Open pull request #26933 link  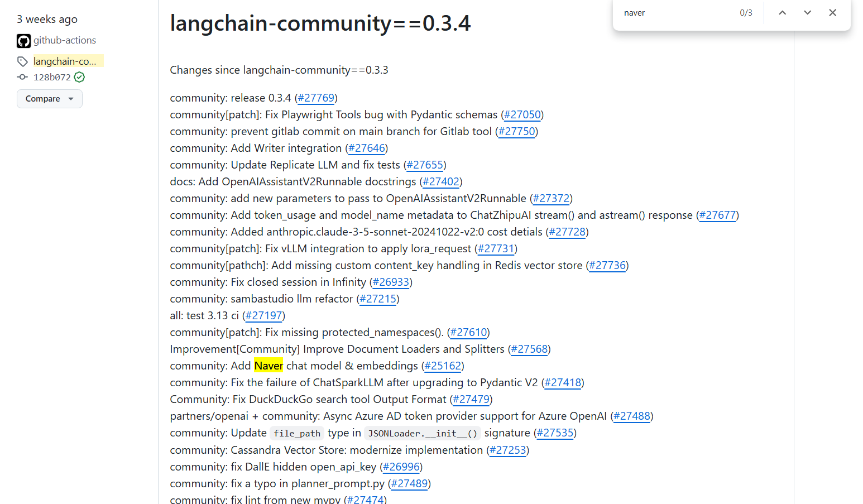pos(391,282)
